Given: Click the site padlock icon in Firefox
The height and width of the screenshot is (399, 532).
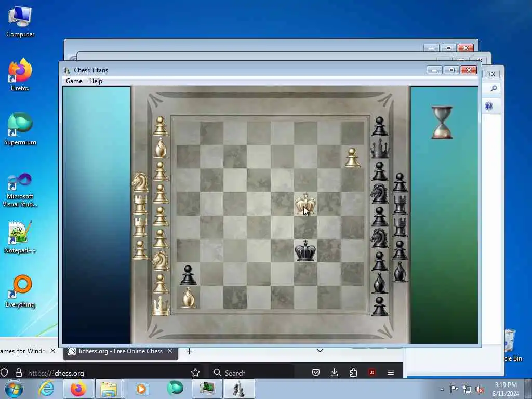Looking at the screenshot, I should point(19,373).
